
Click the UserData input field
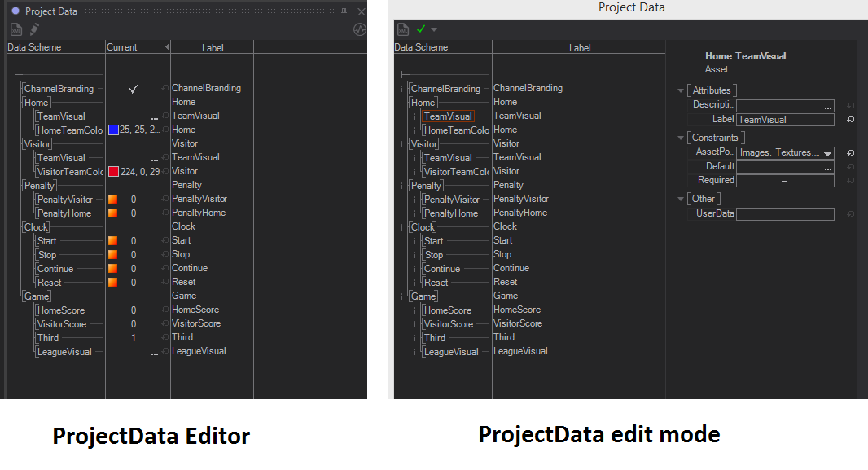click(x=785, y=214)
